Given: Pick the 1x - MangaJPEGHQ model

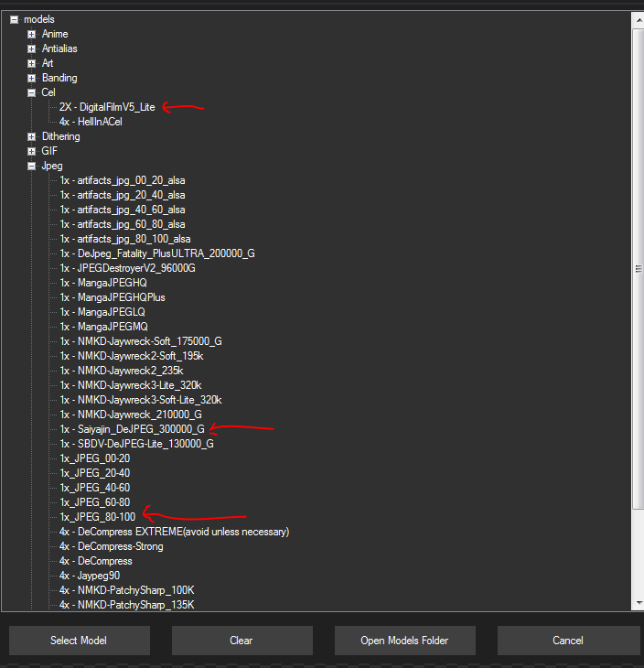Looking at the screenshot, I should (x=103, y=283).
